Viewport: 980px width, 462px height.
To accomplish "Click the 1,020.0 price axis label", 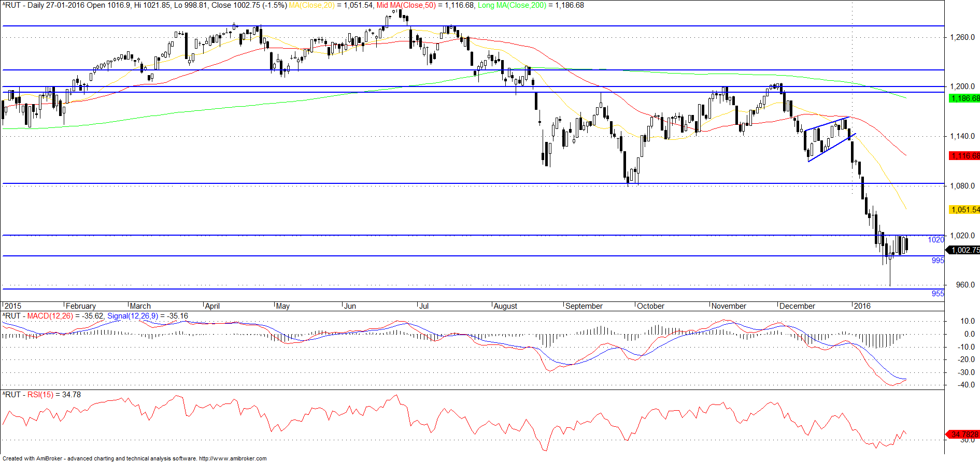I will (962, 236).
